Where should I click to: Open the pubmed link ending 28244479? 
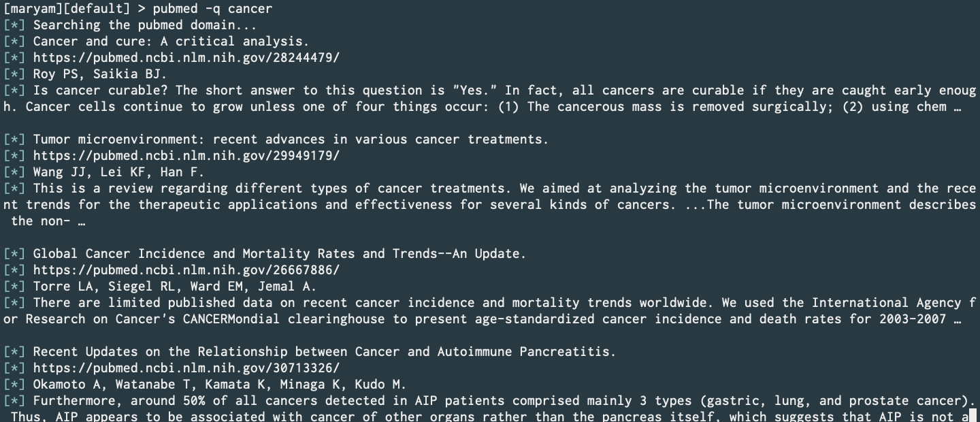[186, 58]
